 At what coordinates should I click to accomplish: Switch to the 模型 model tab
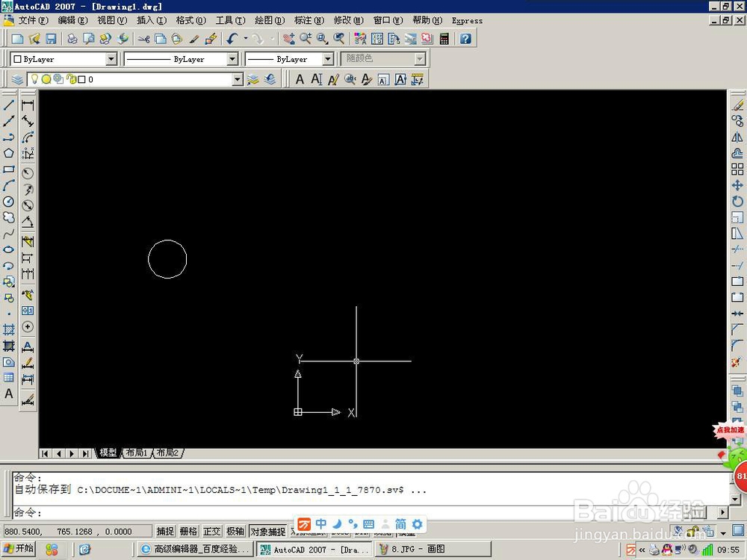pos(108,453)
